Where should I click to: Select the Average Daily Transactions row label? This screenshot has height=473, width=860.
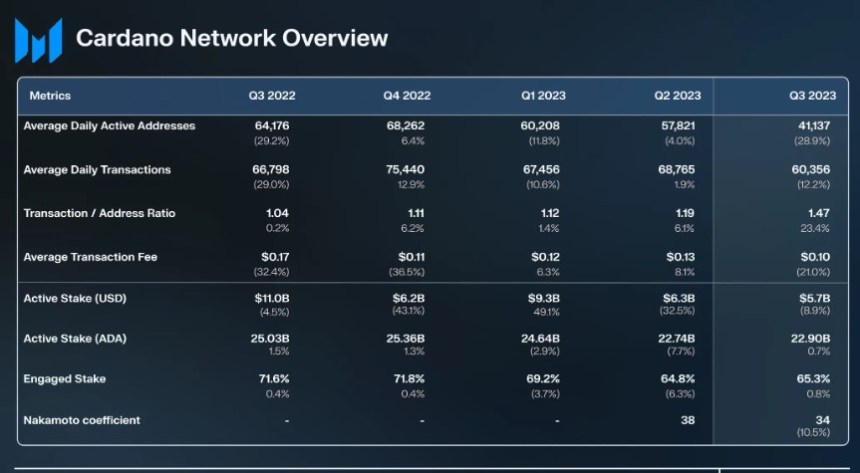[97, 170]
